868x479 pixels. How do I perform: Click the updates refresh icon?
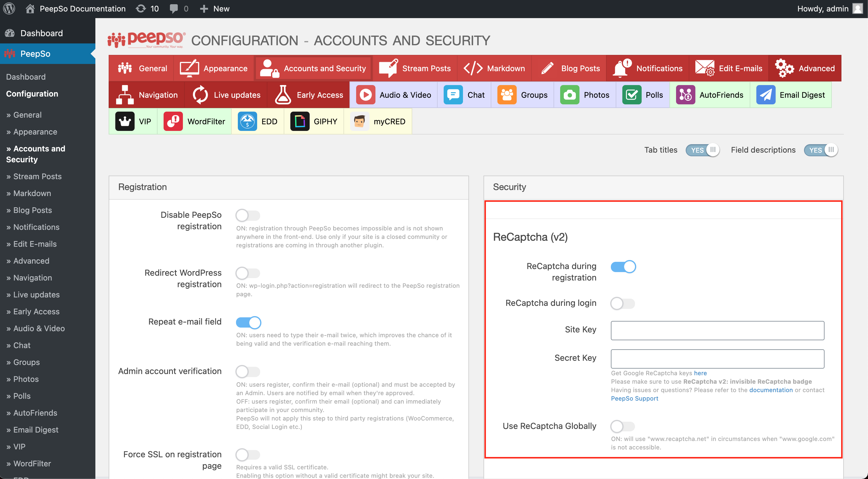pyautogui.click(x=141, y=8)
